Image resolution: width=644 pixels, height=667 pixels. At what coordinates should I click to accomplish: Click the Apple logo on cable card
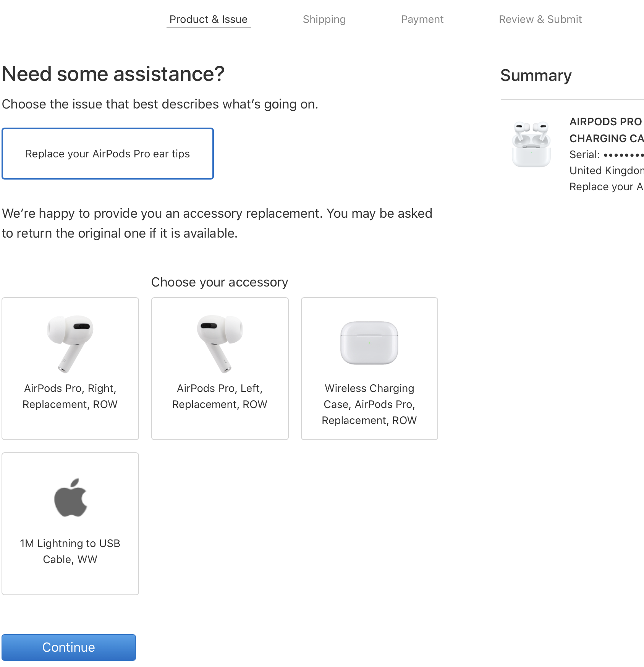(71, 498)
